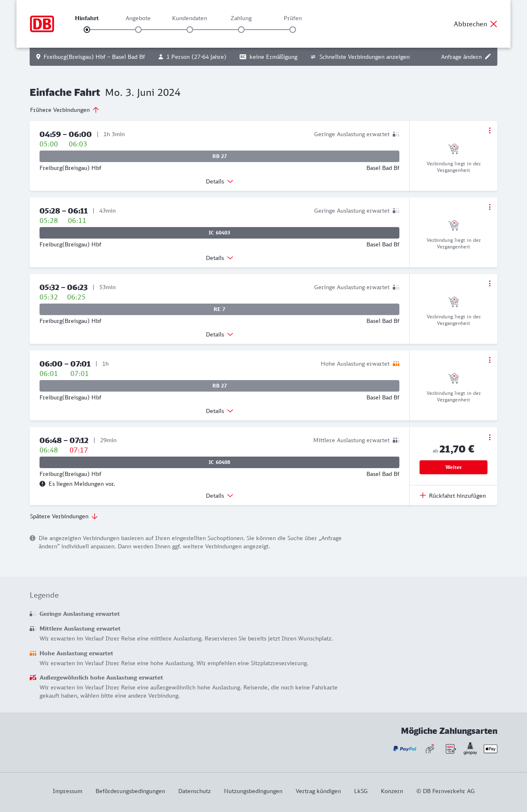Open three-dot menu for 06:48 connection
Viewport: 527px width, 812px height.
tap(490, 437)
